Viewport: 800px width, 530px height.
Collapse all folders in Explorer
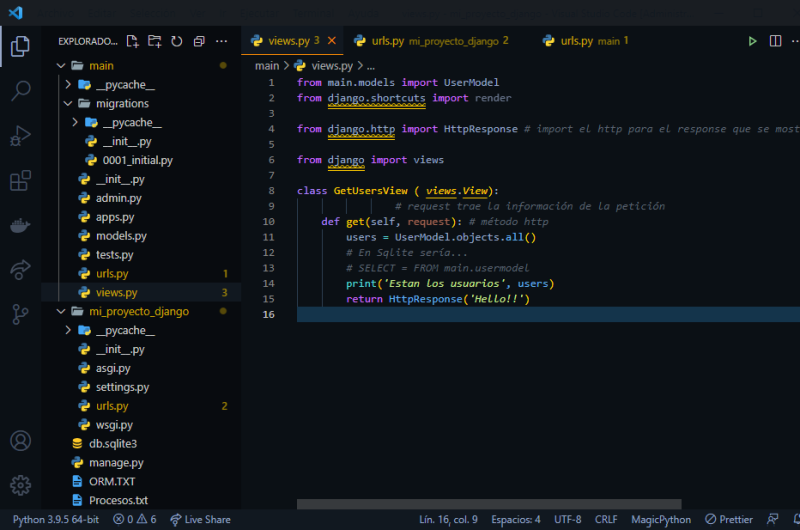199,41
